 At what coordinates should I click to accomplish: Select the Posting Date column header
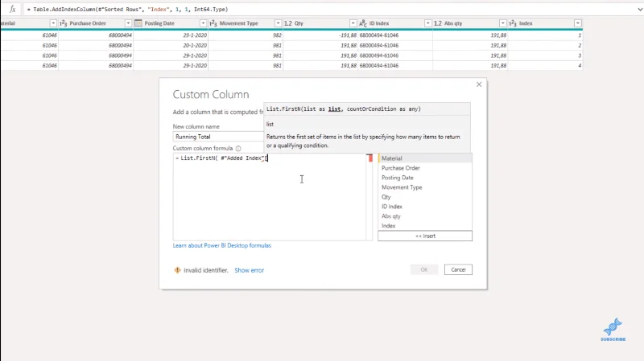171,23
